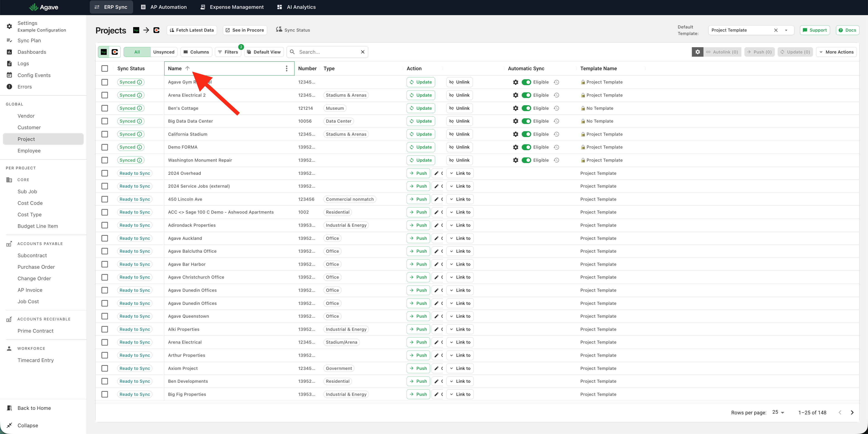Select the Procore source icon in table toolbar

[115, 52]
